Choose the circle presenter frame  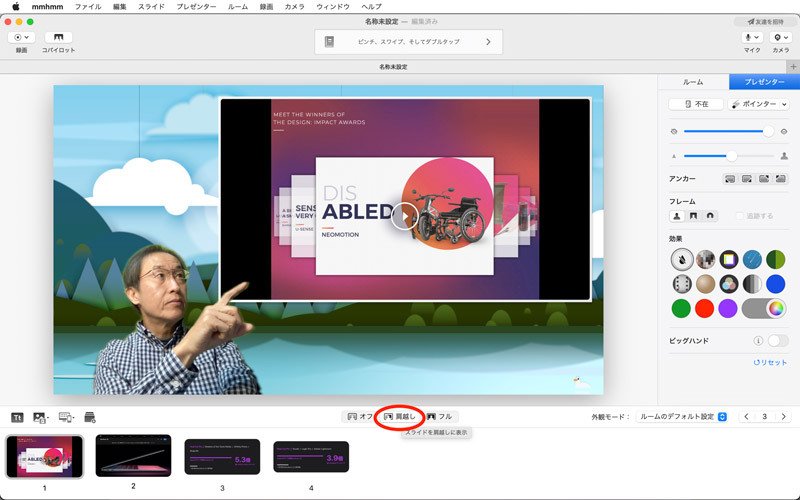(710, 216)
